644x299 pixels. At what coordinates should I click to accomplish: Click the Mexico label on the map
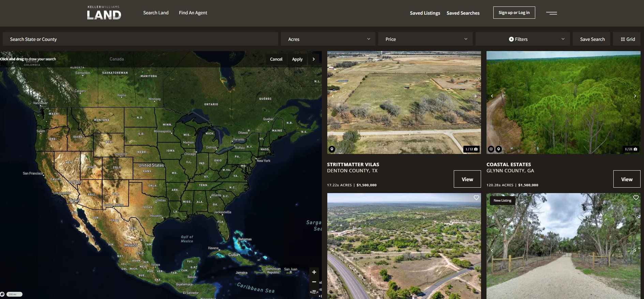tap(131, 245)
